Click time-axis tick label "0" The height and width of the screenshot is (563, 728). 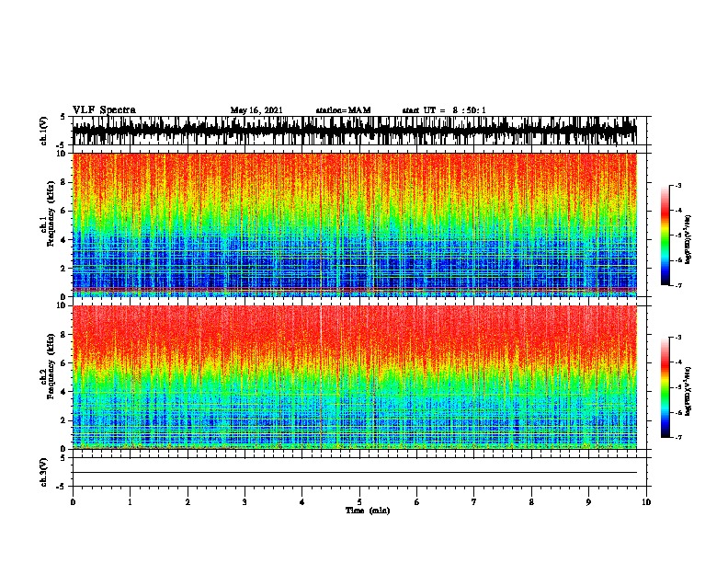(x=73, y=502)
